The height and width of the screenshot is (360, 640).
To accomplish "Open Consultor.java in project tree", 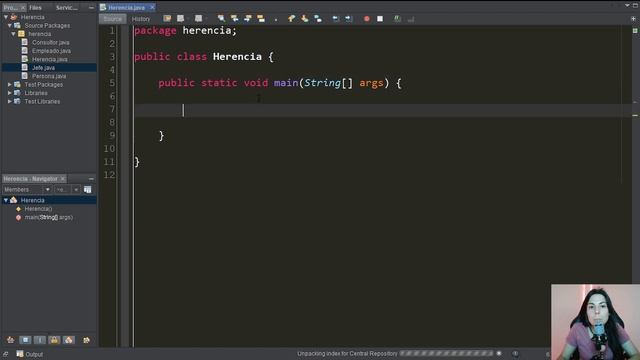I will click(50, 42).
